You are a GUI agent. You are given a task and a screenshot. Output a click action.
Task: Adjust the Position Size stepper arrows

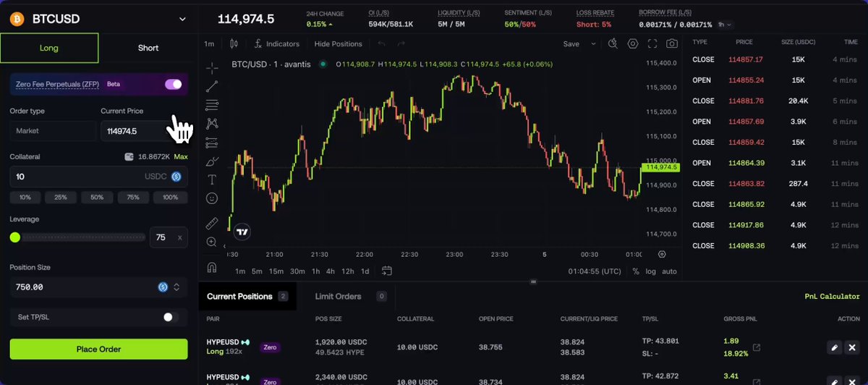[x=176, y=287]
